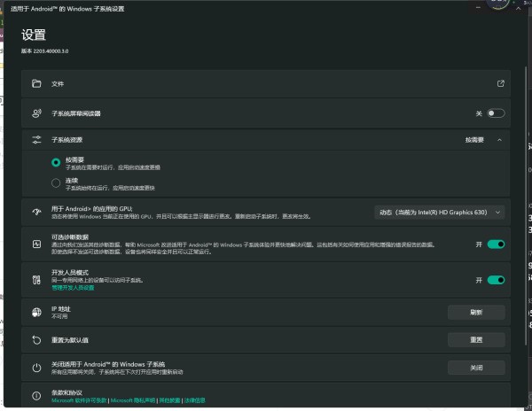Click the 重置 button
This screenshot has width=532, height=411.
click(476, 340)
